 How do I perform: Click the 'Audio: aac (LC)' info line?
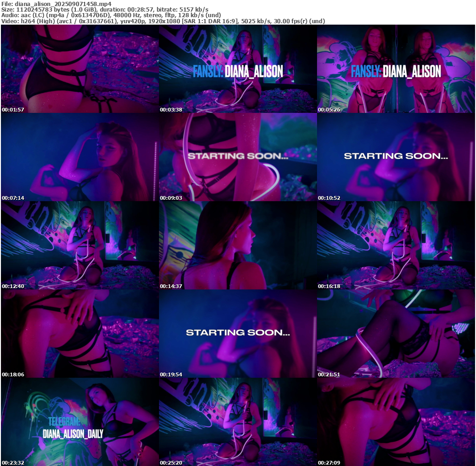pos(111,15)
